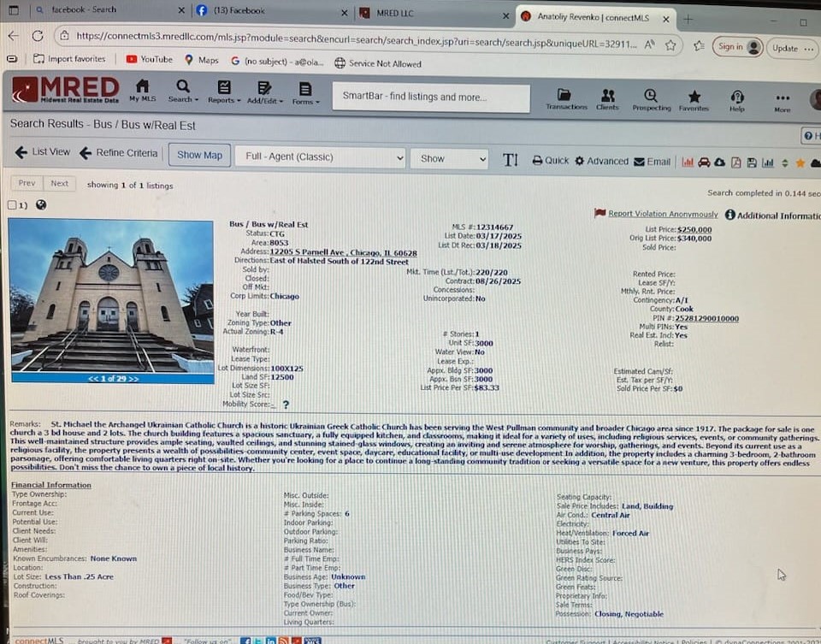Click the red car drive-time icon
821x644 pixels.
pos(704,162)
